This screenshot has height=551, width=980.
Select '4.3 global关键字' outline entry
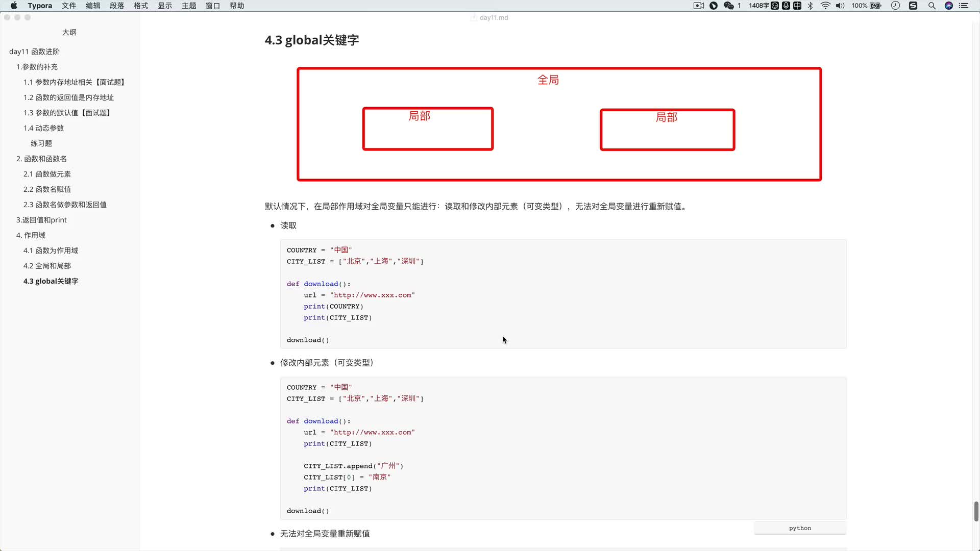pos(51,281)
